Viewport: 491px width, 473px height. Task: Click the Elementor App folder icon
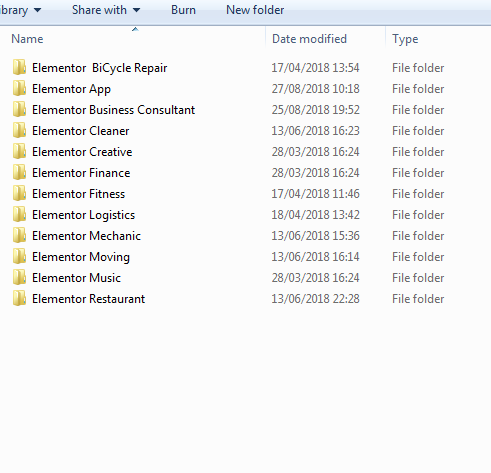pos(19,88)
